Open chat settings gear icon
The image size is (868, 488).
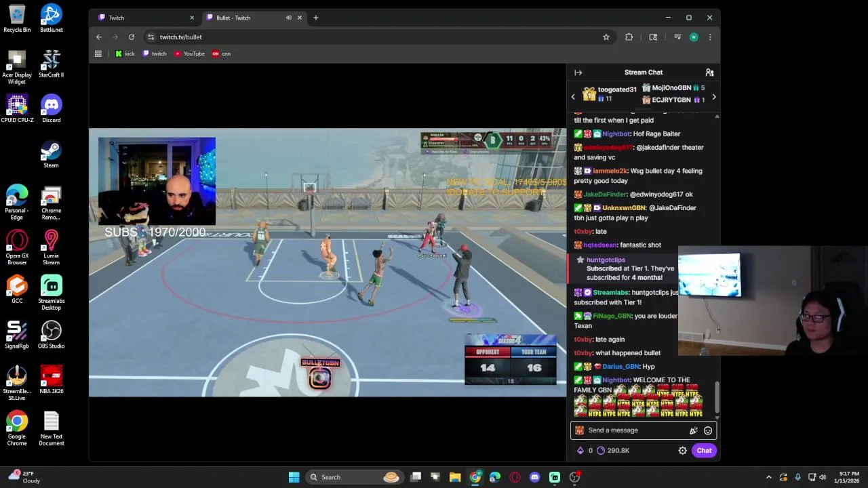[x=682, y=451]
